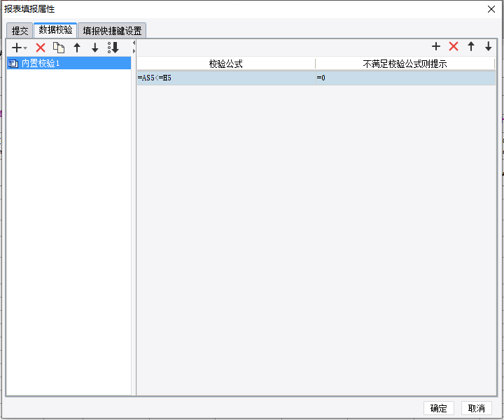Select the =AS5<=H5 formula cell
This screenshot has height=420, width=504.
[226, 78]
